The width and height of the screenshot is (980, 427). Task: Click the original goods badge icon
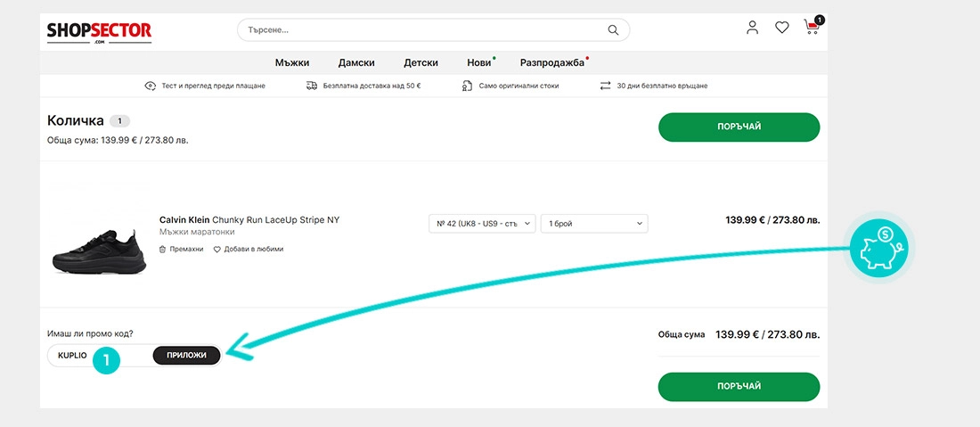click(x=468, y=86)
